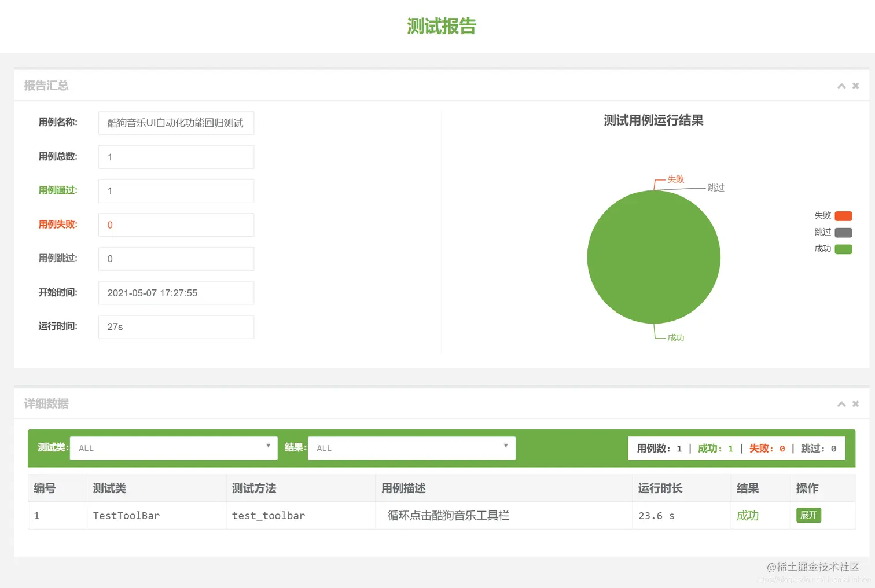Toggle the 成功 legend swatch
Viewport: 875px width, 588px height.
843,249
